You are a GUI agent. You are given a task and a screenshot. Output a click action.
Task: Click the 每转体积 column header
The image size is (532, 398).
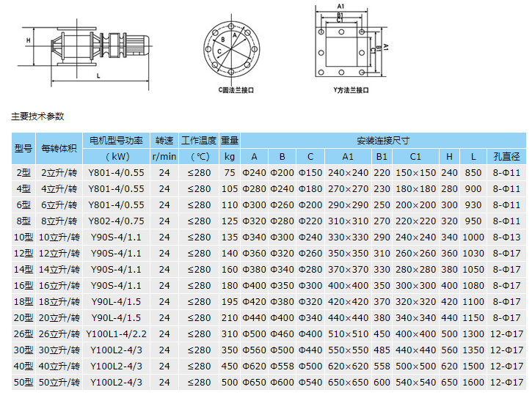(x=59, y=149)
